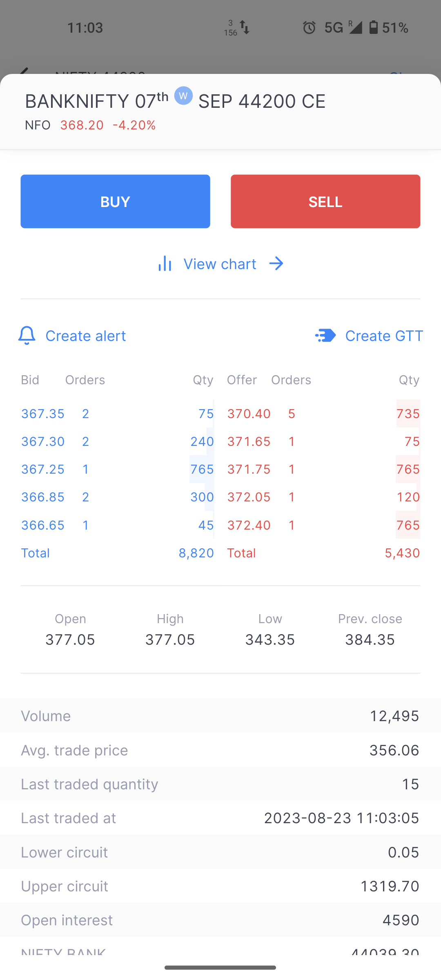Select bid price 367.25
The height and width of the screenshot is (980, 441).
[43, 469]
